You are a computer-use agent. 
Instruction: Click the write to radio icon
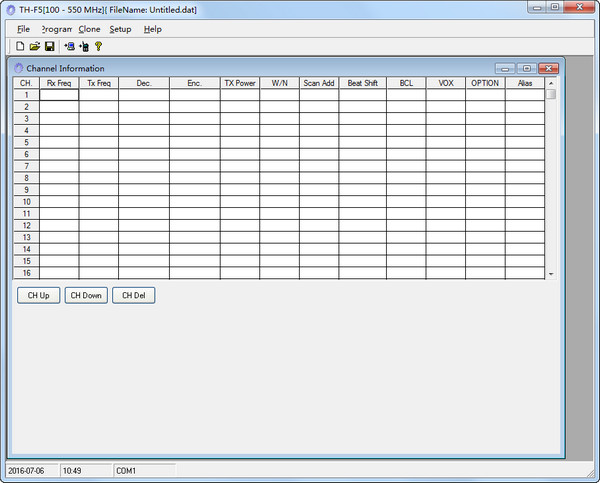tap(84, 46)
